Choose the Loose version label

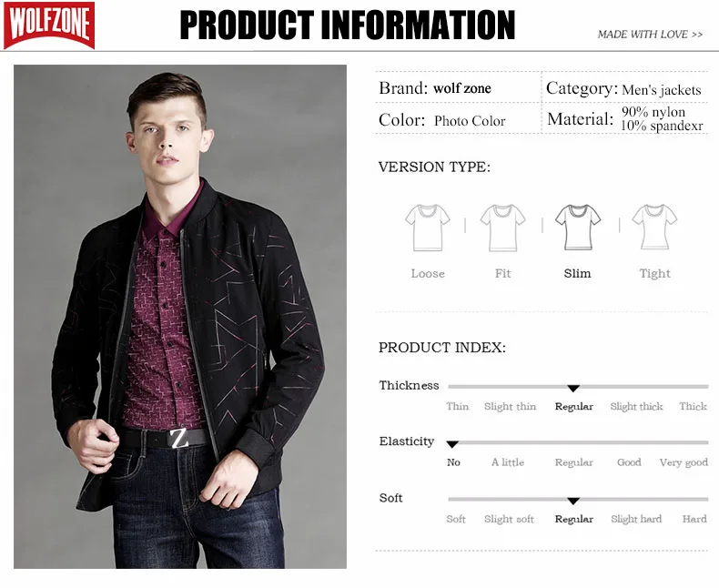[428, 273]
